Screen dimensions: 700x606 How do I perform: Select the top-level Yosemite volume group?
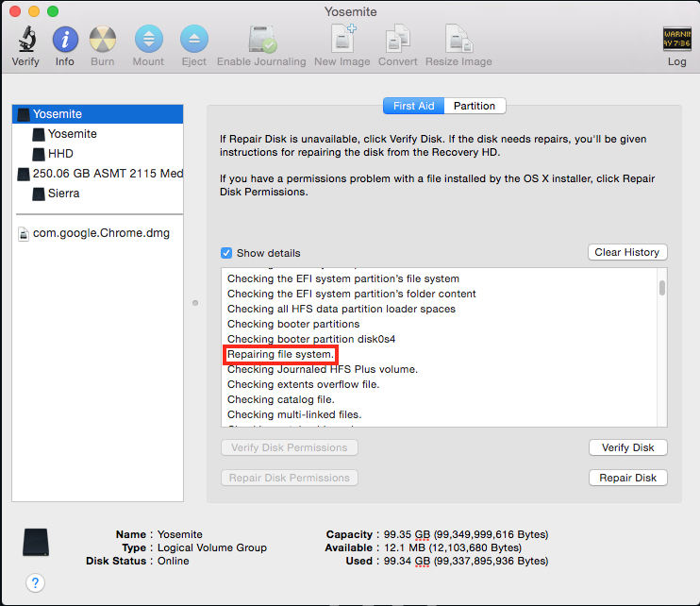point(97,114)
